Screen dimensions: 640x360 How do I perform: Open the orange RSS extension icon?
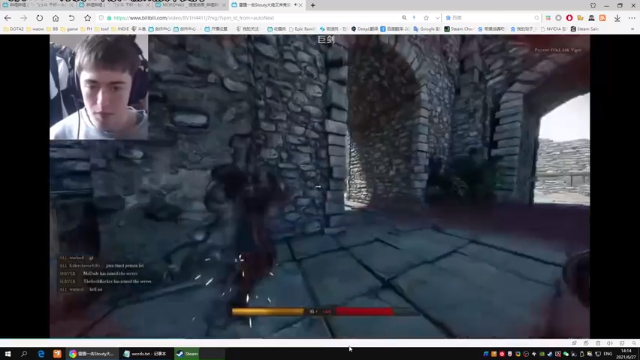pyautogui.click(x=602, y=18)
